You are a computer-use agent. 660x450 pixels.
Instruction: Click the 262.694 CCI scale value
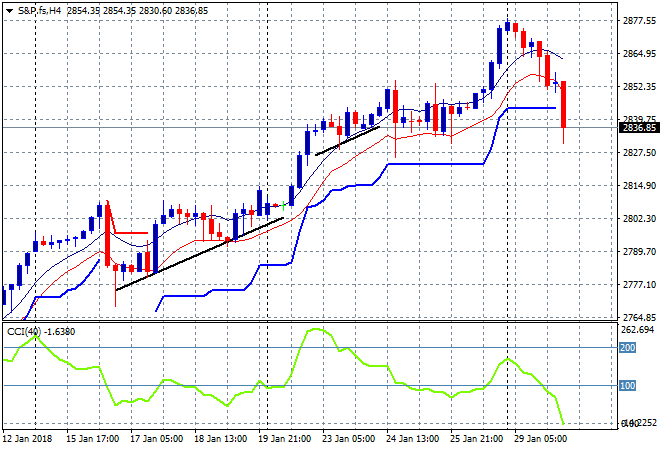click(637, 330)
